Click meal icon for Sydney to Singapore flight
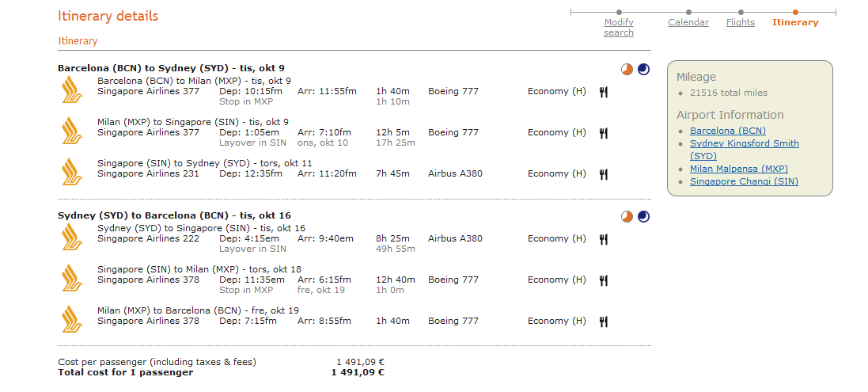The image size is (868, 392). tap(604, 239)
